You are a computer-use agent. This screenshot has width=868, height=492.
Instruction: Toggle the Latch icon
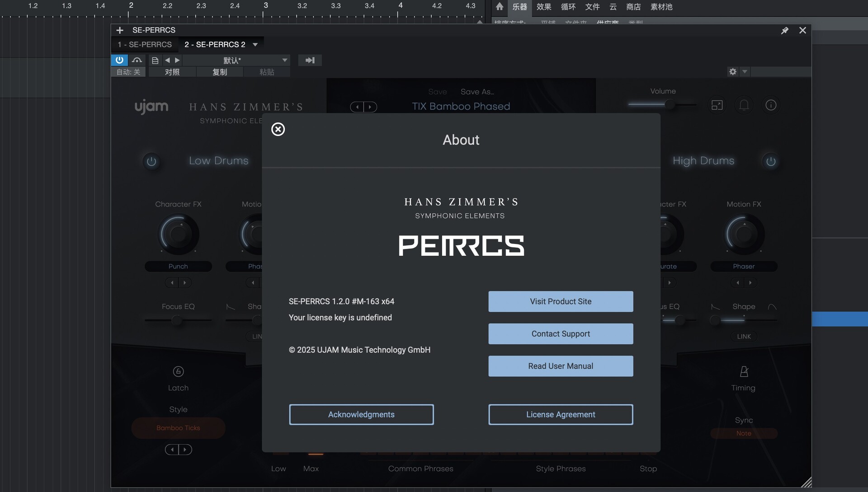(x=178, y=371)
